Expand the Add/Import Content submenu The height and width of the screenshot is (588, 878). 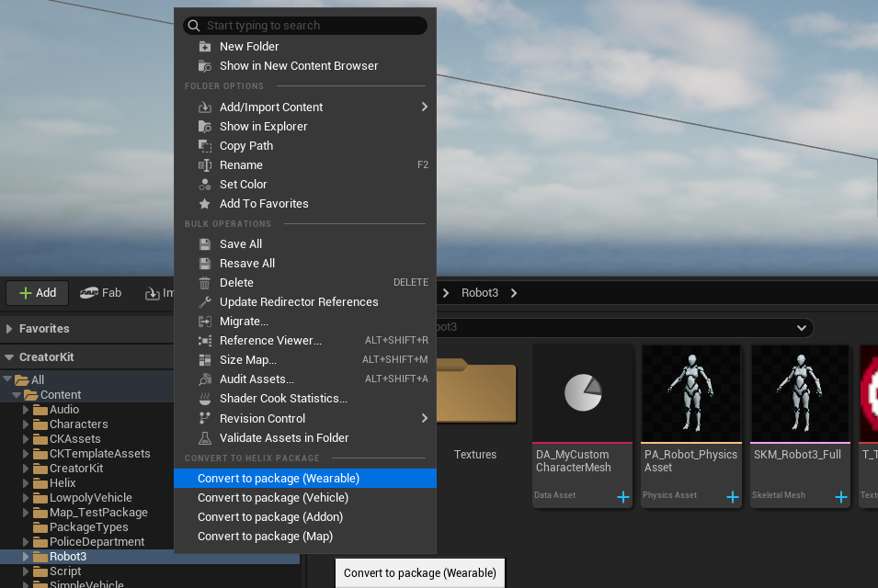click(424, 107)
